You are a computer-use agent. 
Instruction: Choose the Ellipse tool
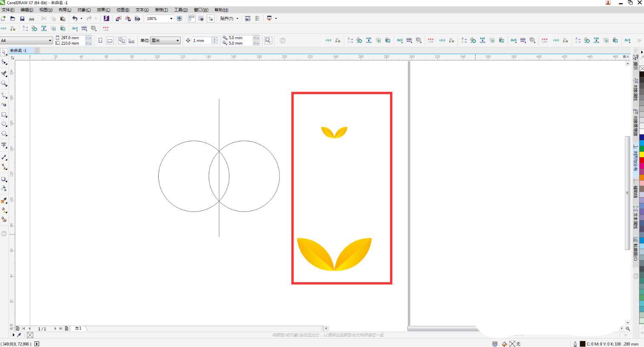pos(4,124)
